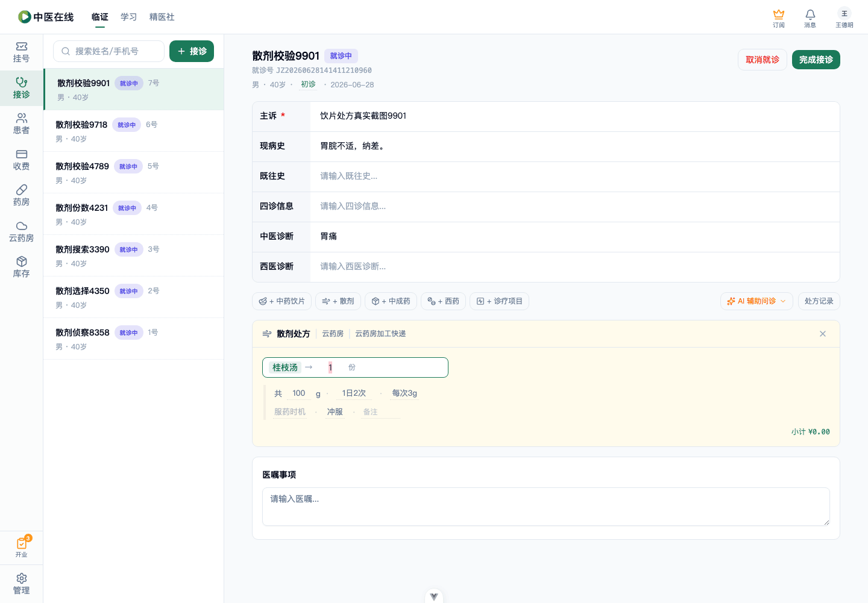Click the bottom collapse arrow icon
868x603 pixels.
(x=434, y=596)
